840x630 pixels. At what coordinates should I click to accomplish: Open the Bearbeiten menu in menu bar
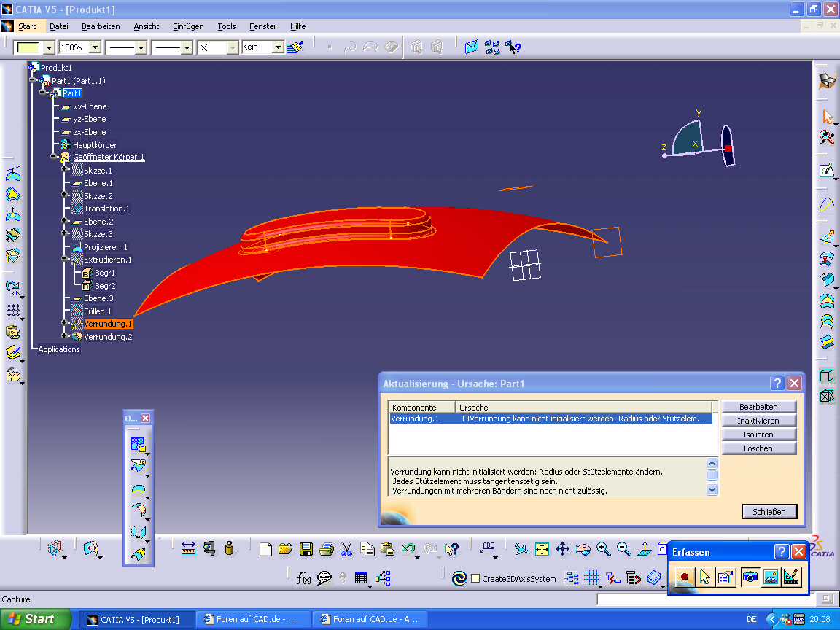pos(101,26)
